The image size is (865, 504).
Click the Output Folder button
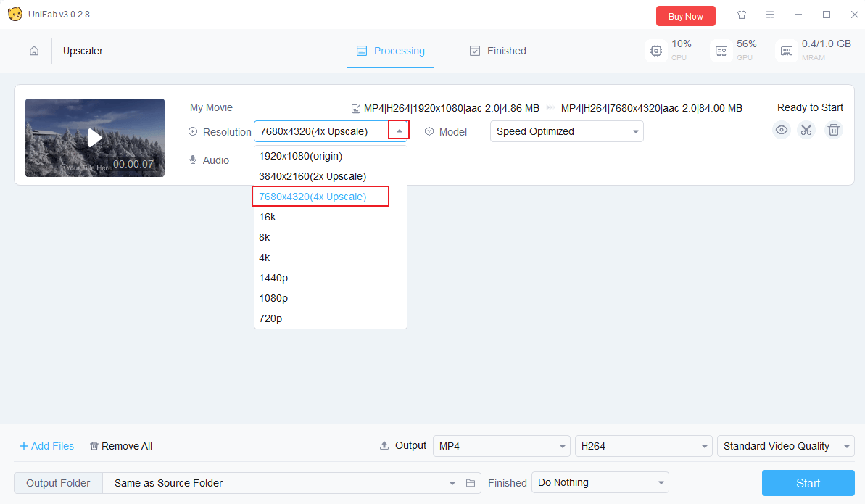(58, 483)
